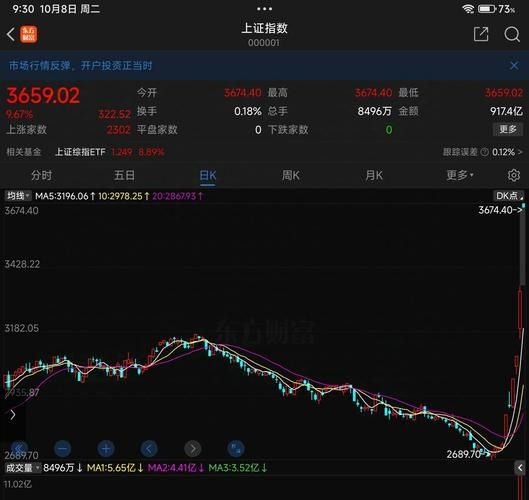
Task: Tap the MA2:4.41亿 volume legend
Action: (x=176, y=468)
